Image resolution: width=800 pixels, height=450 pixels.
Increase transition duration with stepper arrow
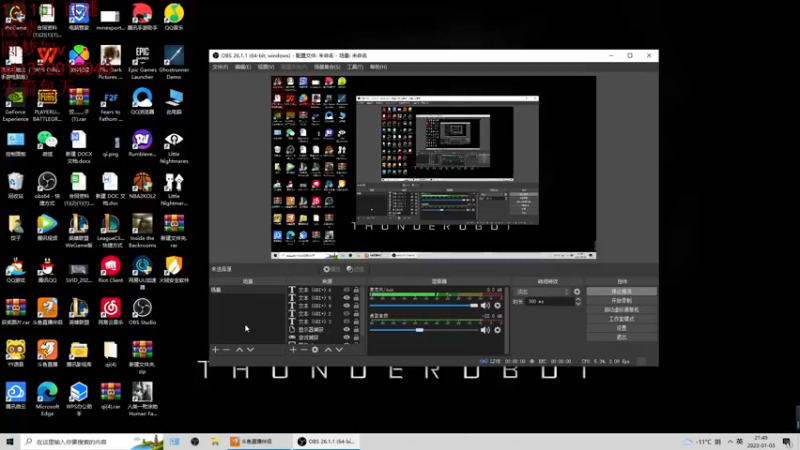(578, 299)
